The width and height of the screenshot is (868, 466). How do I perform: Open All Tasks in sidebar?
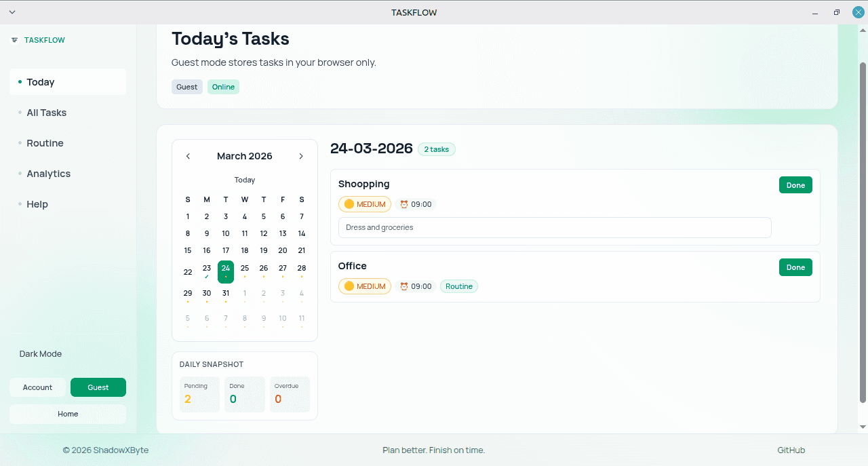pos(68,113)
